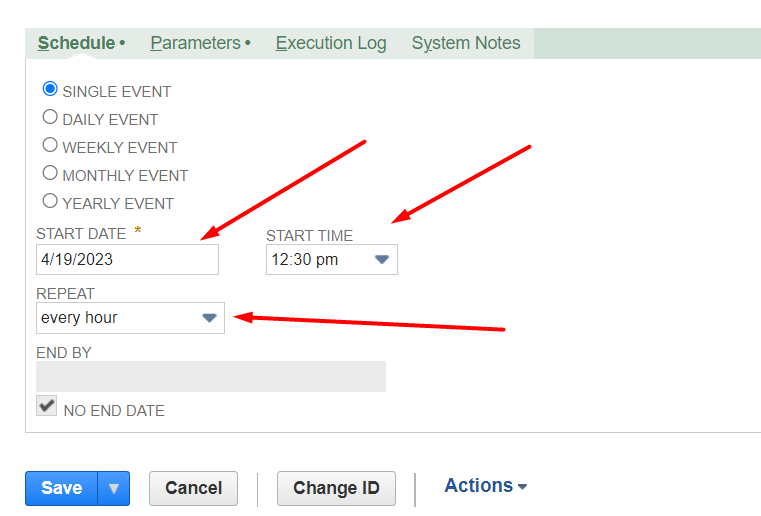Choose the Weekly Event radio button
761x516 pixels.
tap(50, 145)
